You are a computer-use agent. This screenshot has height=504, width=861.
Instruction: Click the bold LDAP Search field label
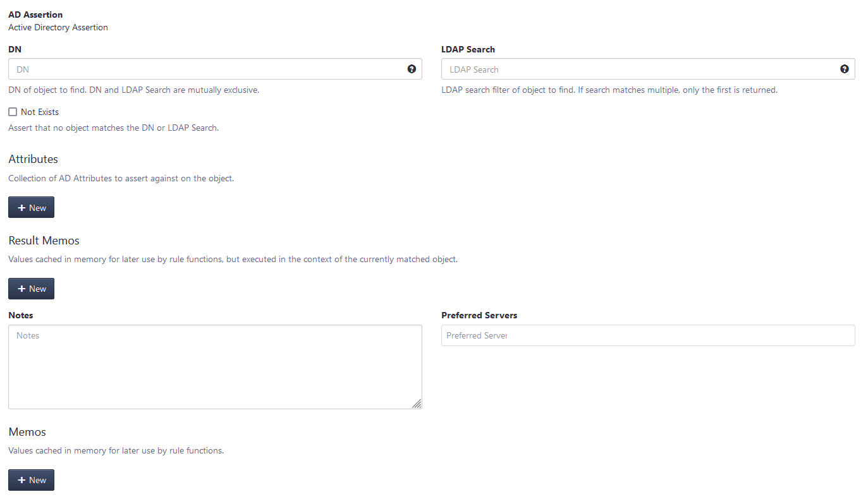pos(468,49)
